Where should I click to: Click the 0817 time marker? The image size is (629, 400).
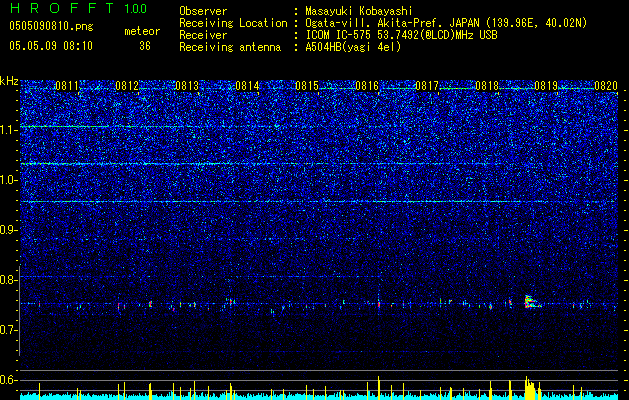click(427, 85)
